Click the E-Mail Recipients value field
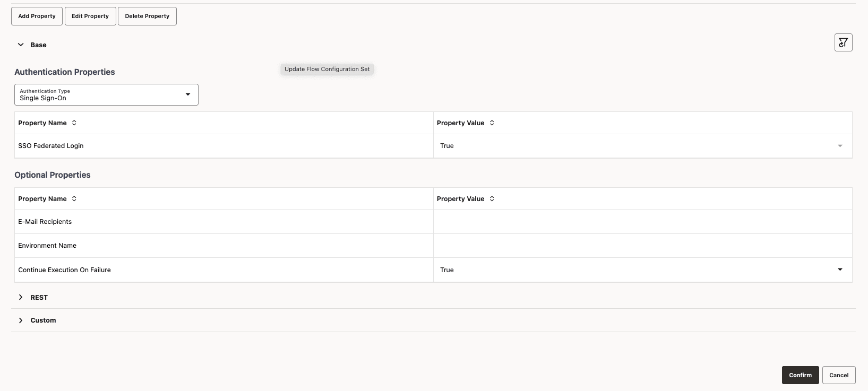Screen dimensions: 868x391 coord(642,222)
